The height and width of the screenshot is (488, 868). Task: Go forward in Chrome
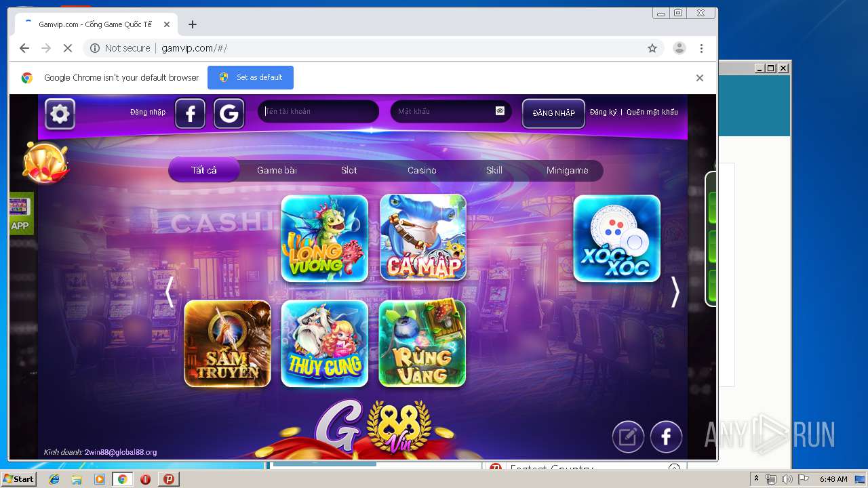(46, 48)
